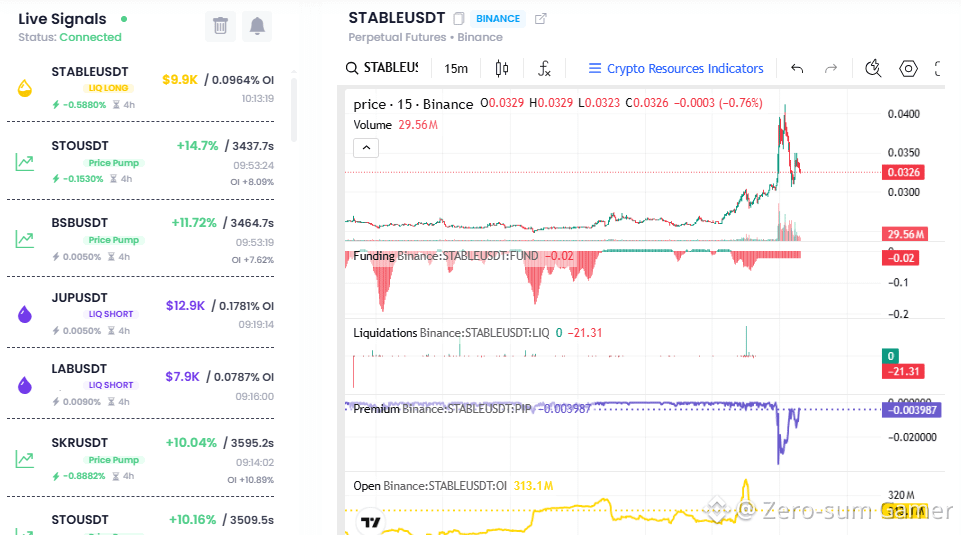Select STABLEUSDT LIQ LONG signal
961x535 pixels.
click(140, 87)
